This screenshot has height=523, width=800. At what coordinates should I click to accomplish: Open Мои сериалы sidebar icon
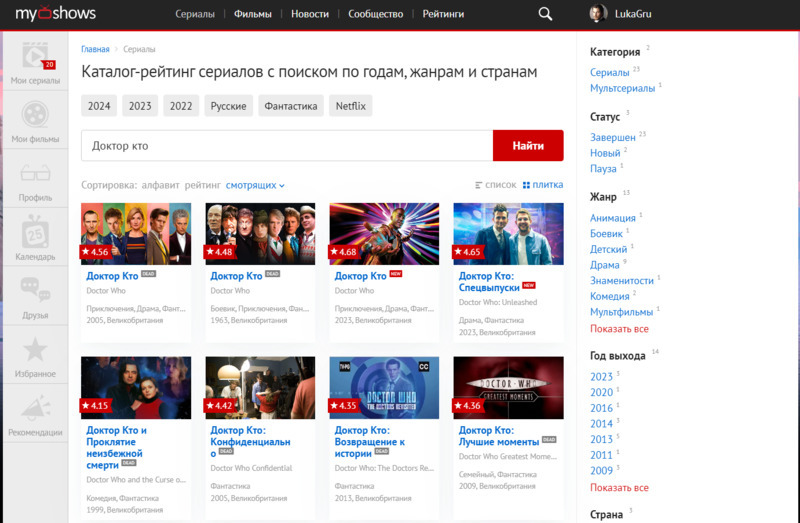(x=35, y=56)
